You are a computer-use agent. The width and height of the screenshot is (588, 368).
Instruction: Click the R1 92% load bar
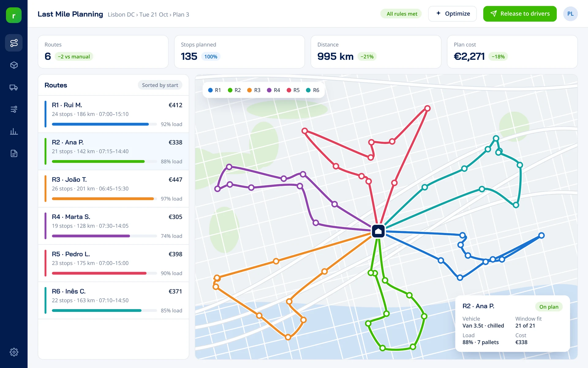coord(104,124)
